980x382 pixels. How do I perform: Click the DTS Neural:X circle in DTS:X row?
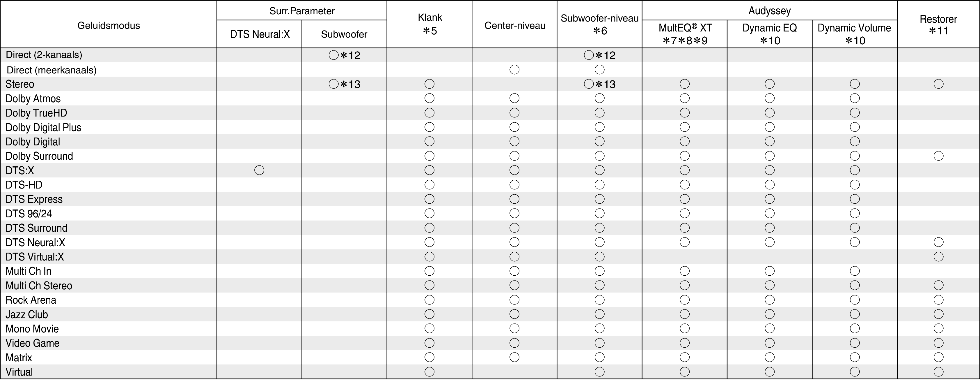[259, 170]
